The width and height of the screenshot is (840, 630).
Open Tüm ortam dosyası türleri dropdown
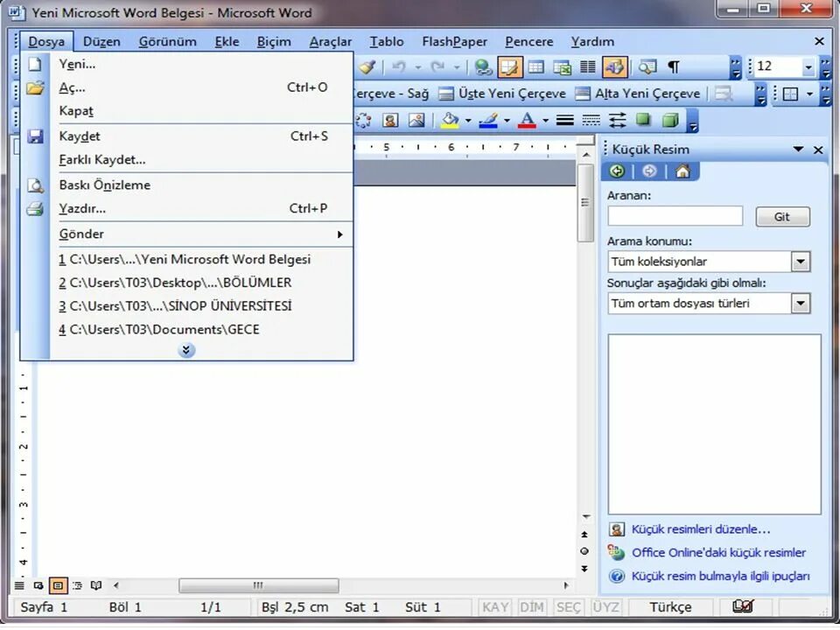point(801,304)
